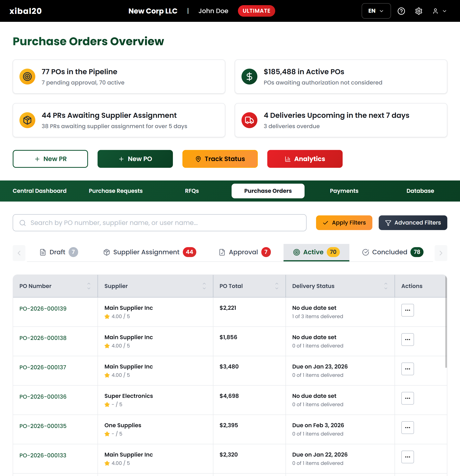This screenshot has width=460, height=476.
Task: Sort table by PO Number column
Action: [89, 286]
